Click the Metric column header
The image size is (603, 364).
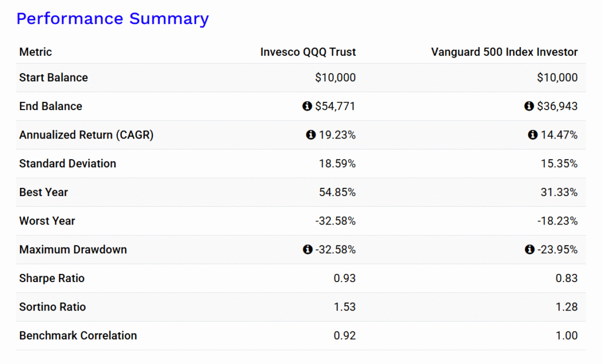pos(35,52)
